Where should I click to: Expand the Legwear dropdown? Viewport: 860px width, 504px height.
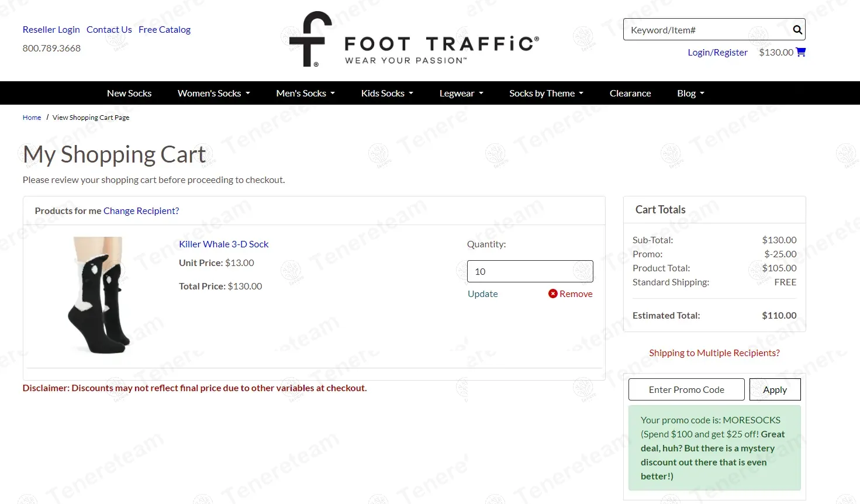point(461,93)
